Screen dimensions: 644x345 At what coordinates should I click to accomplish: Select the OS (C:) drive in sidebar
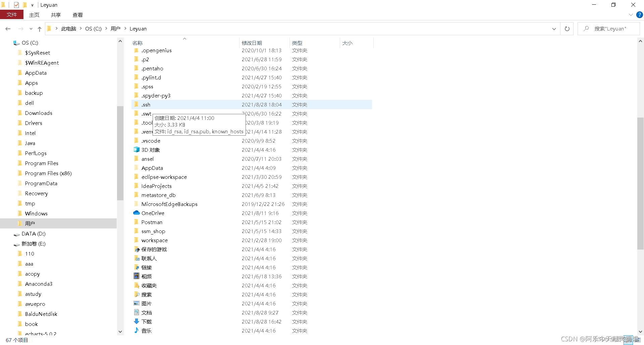click(30, 43)
